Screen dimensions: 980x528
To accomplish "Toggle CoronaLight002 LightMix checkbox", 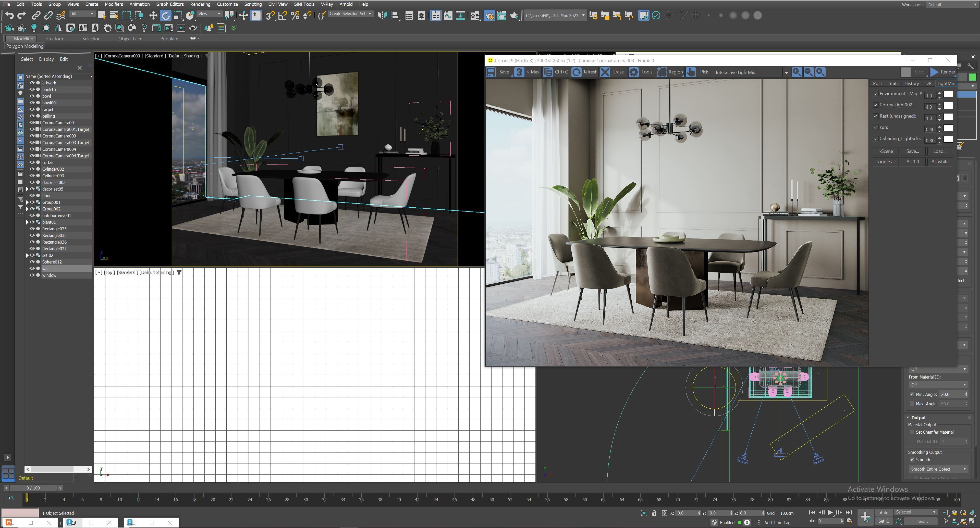I will (x=875, y=105).
